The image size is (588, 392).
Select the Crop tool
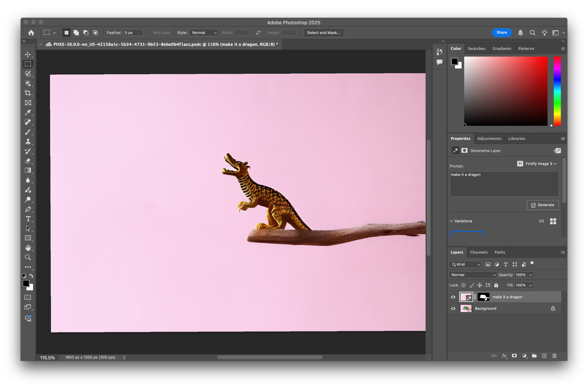click(x=28, y=93)
